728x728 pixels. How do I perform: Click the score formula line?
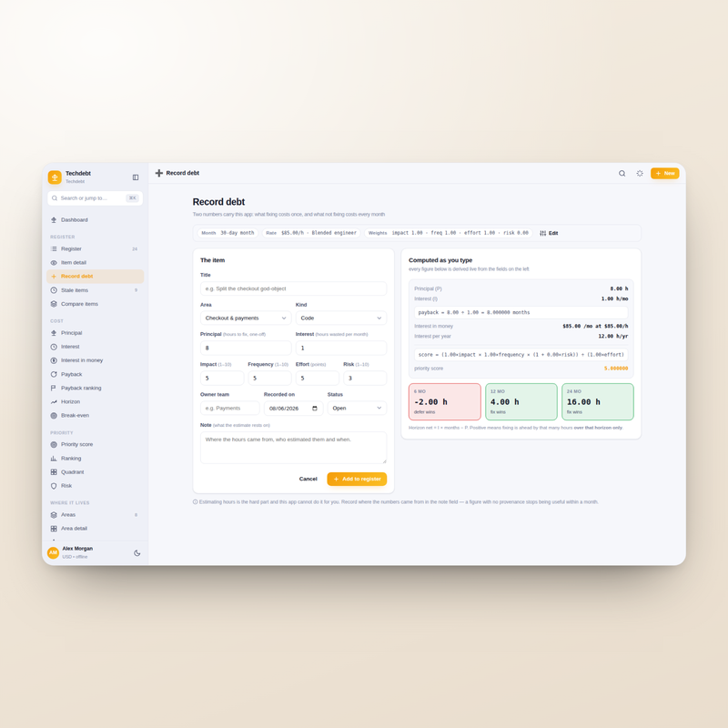(521, 355)
